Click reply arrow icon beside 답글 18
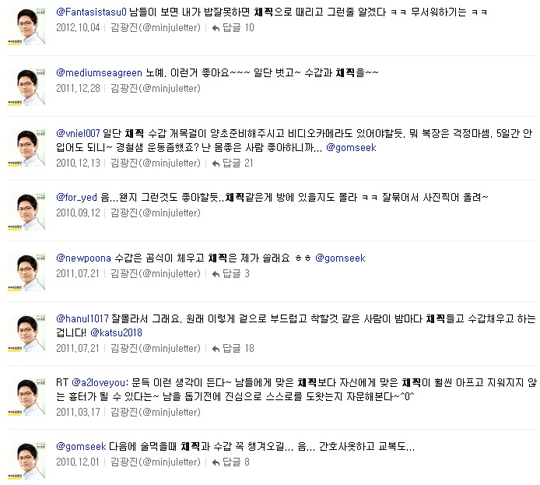 216,349
